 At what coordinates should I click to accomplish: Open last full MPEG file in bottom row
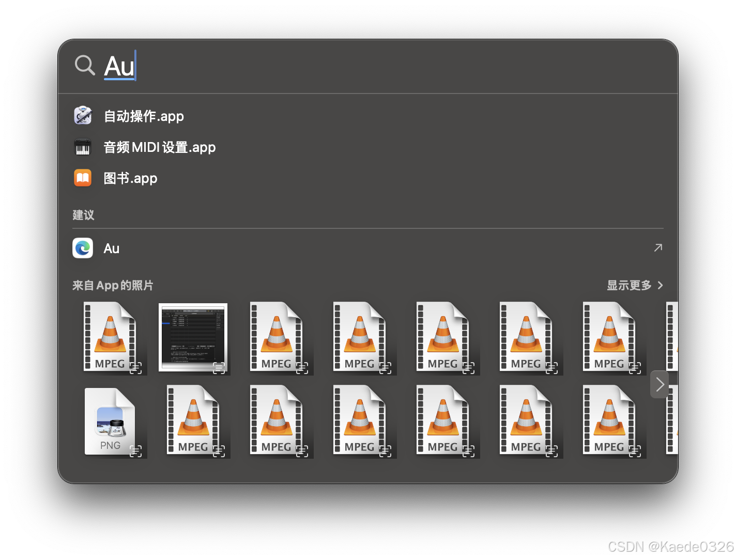609,420
